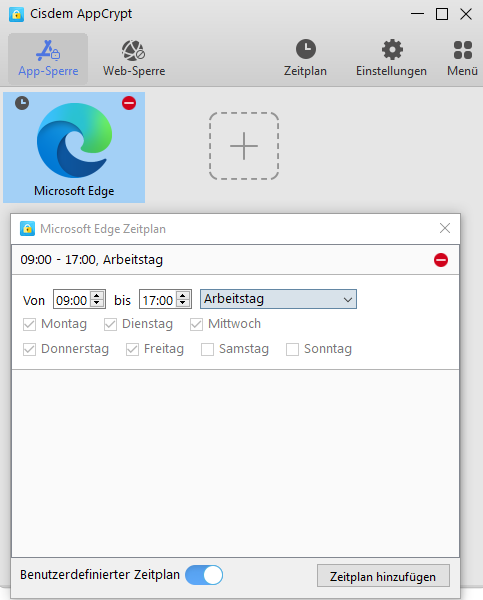Screen dimensions: 483x600
Task: Toggle the Montag checkbox
Action: [x=29, y=324]
